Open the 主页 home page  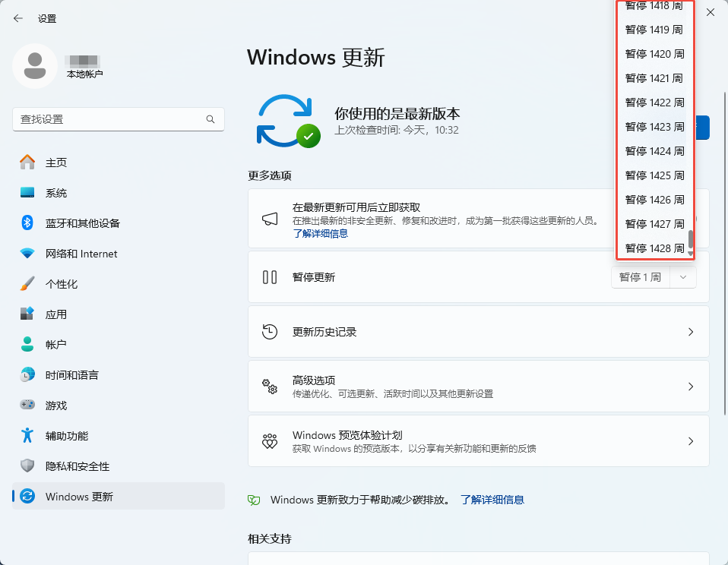point(119,163)
